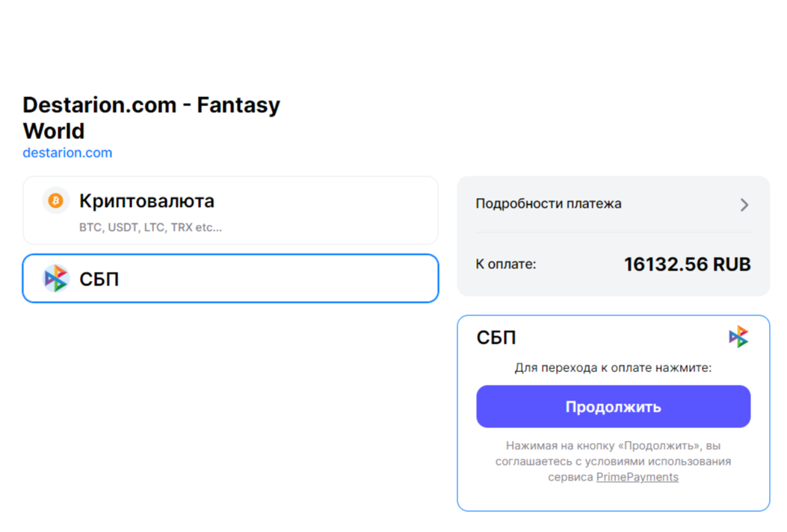Click the СБП logo in the payment panel corner
The width and height of the screenshot is (787, 532).
pos(738,337)
